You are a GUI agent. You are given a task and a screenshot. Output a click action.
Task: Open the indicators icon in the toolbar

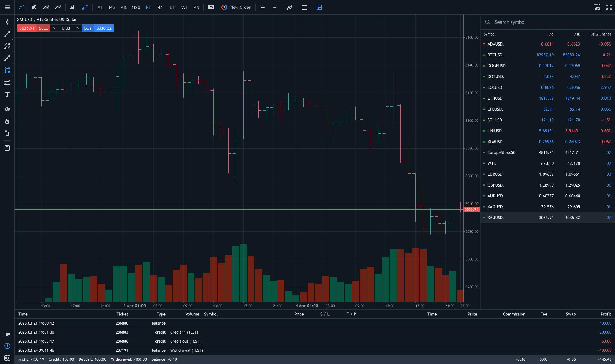point(289,7)
